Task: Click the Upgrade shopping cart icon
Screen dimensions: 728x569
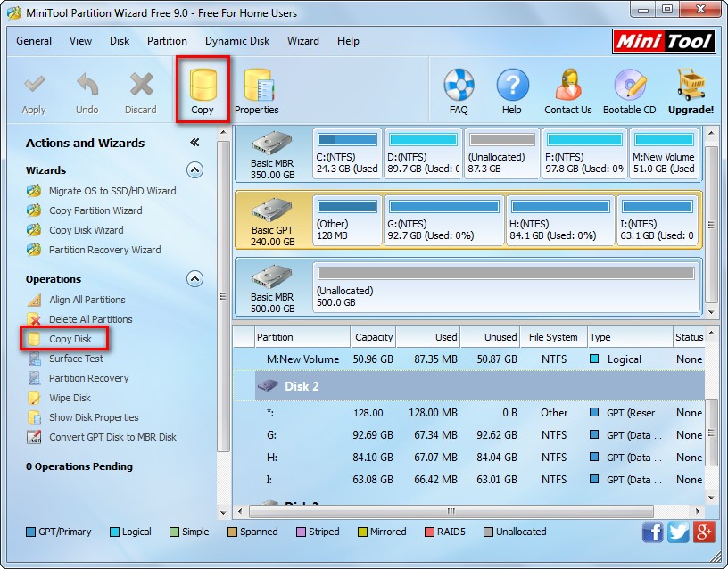Action: tap(691, 85)
